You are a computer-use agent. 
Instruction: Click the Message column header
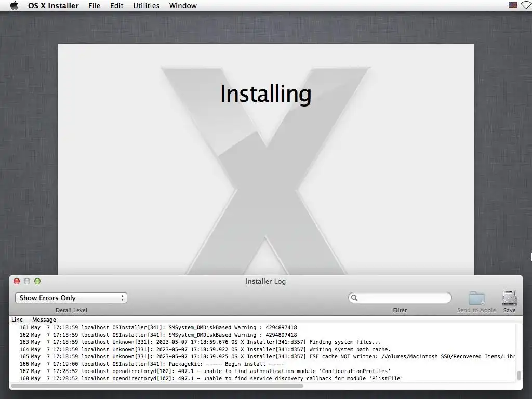pos(44,320)
